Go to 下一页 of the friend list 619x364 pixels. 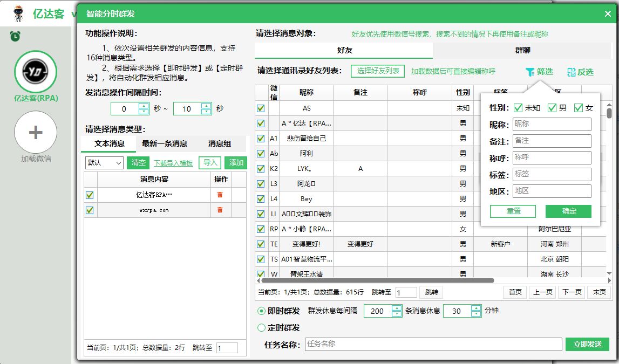[x=571, y=292]
